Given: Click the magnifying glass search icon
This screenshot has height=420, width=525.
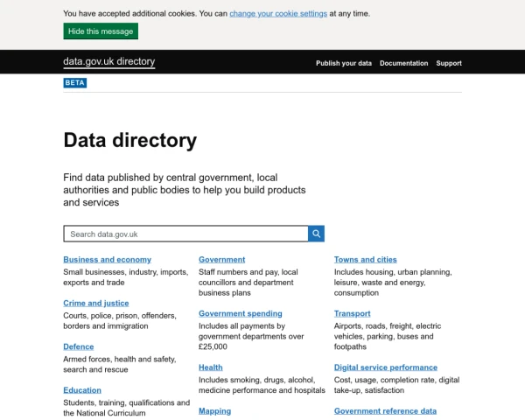Looking at the screenshot, I should click(x=316, y=234).
